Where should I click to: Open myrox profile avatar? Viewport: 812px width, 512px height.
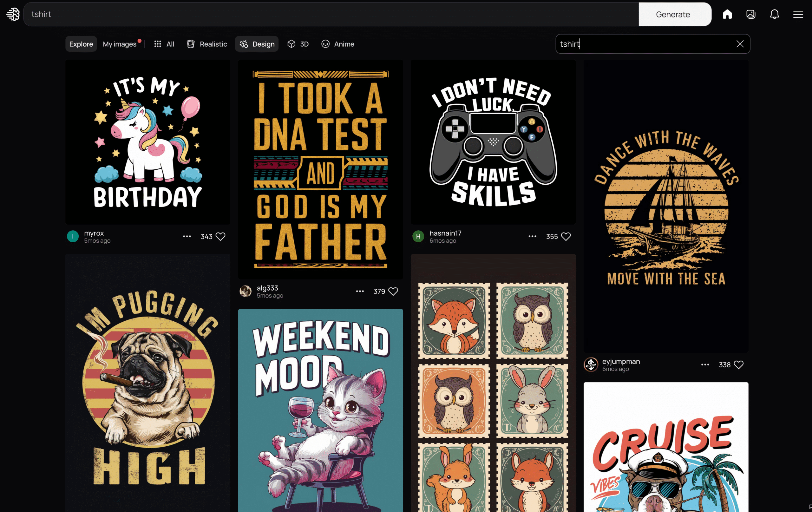pyautogui.click(x=73, y=236)
